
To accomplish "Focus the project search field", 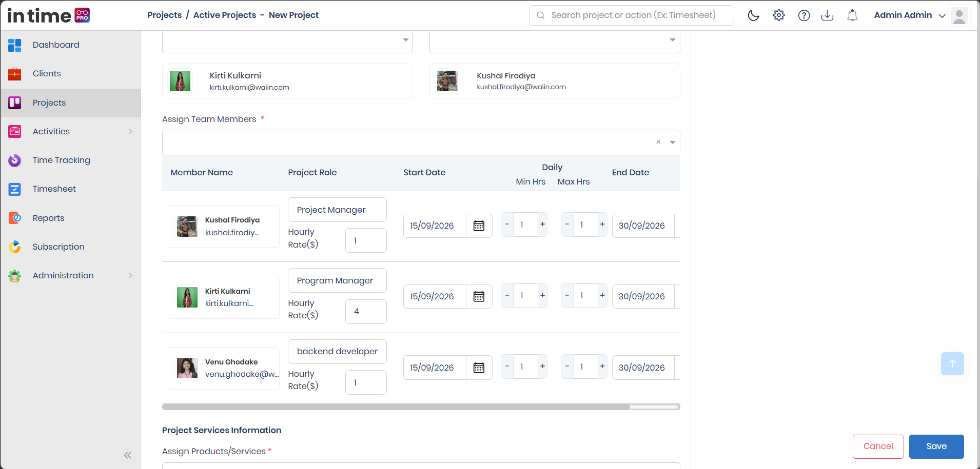I will click(632, 15).
